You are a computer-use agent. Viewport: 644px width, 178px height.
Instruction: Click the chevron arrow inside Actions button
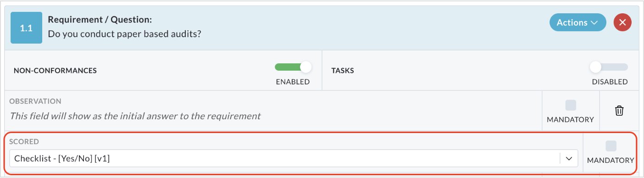[x=594, y=22]
